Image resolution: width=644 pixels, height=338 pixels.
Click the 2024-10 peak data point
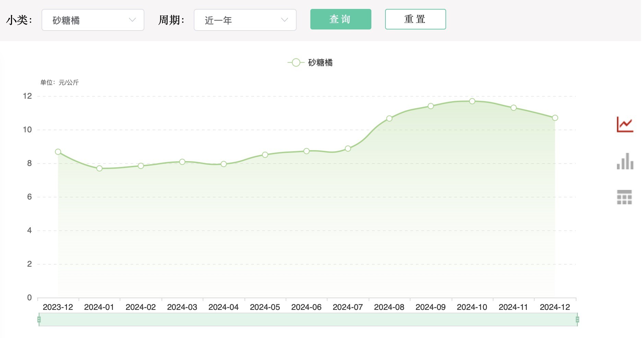(x=472, y=101)
